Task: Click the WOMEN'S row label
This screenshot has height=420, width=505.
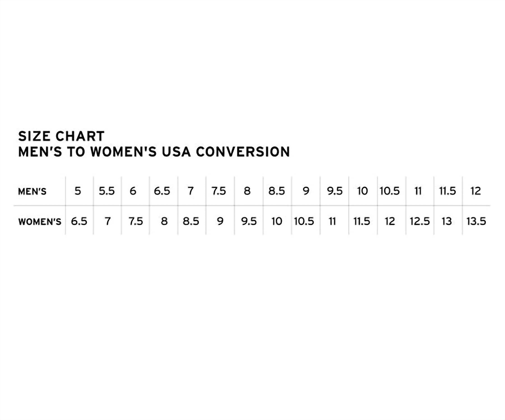Action: pos(40,222)
